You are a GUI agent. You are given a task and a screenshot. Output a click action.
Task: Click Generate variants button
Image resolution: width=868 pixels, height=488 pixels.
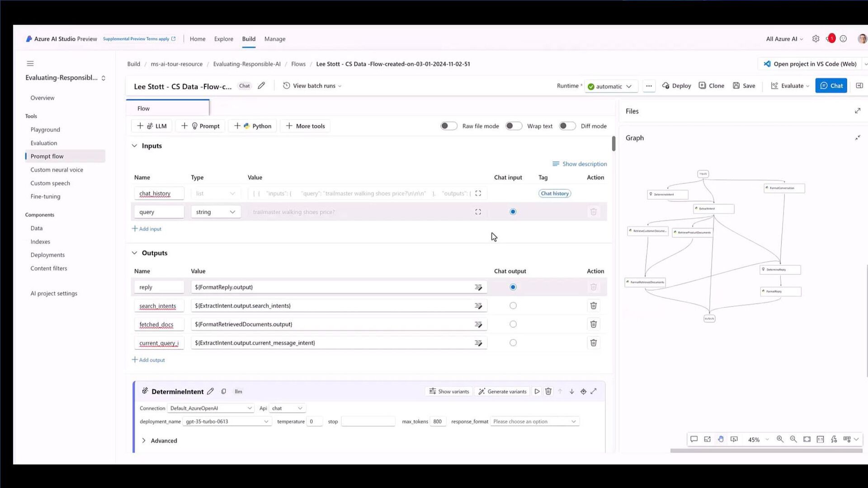click(502, 392)
